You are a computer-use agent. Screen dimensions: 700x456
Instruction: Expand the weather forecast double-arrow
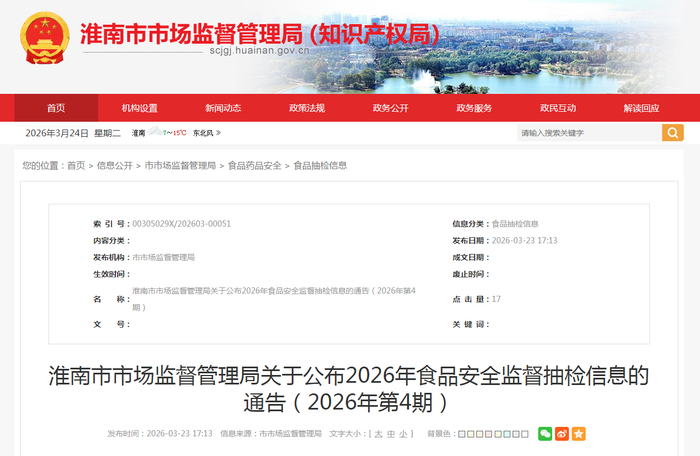218,133
